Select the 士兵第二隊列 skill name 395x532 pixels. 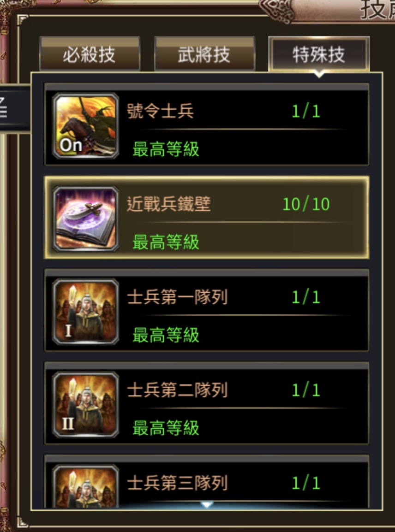tap(177, 390)
